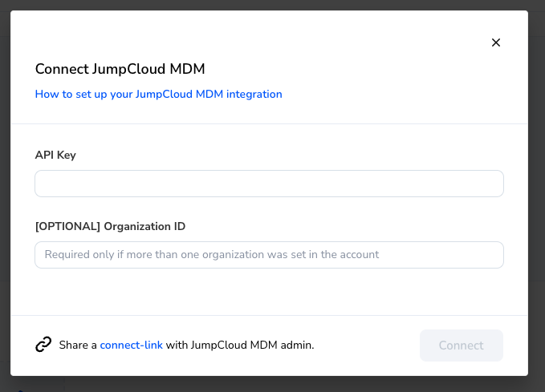Click the chain link icon
Viewport: 545px width, 392px height.
click(x=43, y=345)
